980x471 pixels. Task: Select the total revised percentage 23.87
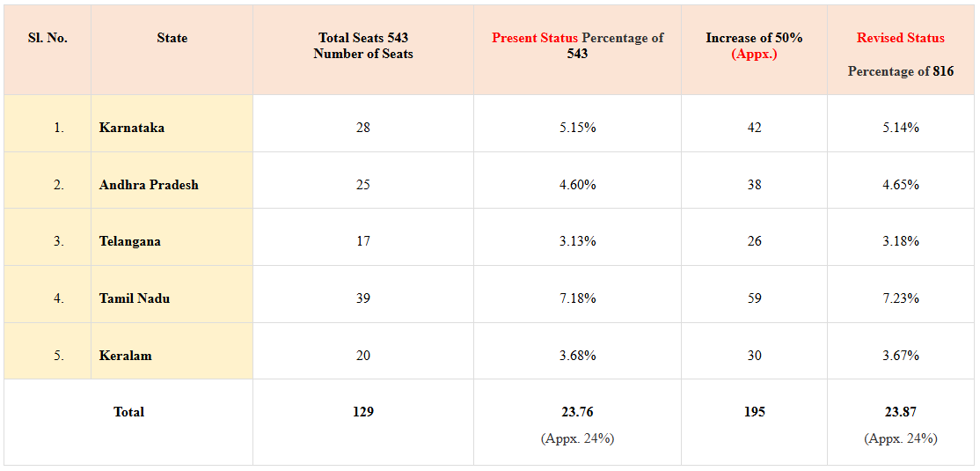tap(901, 412)
